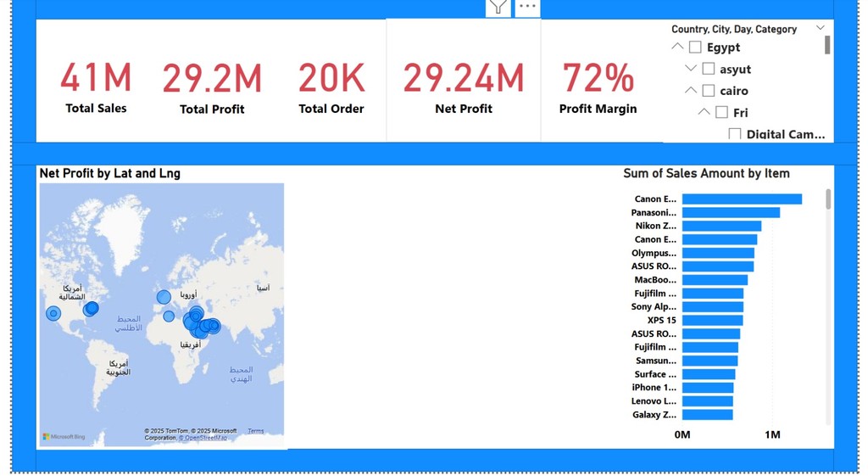The height and width of the screenshot is (476, 868).
Task: Click the Net Profit by Lat and Lng title
Action: tap(109, 173)
